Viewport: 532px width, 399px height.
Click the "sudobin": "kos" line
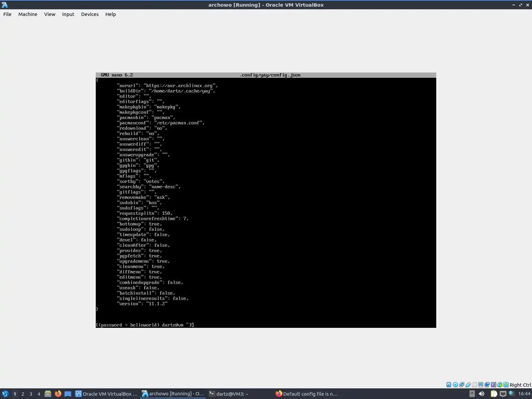point(139,202)
